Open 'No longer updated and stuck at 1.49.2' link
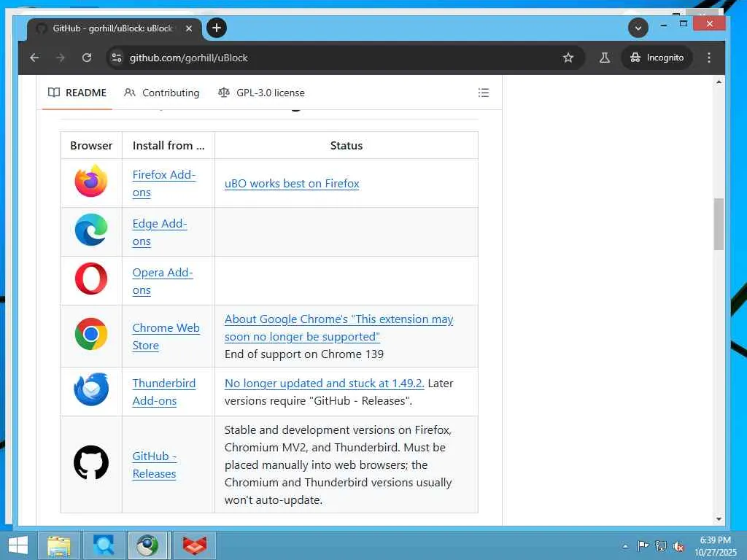 [x=324, y=384]
